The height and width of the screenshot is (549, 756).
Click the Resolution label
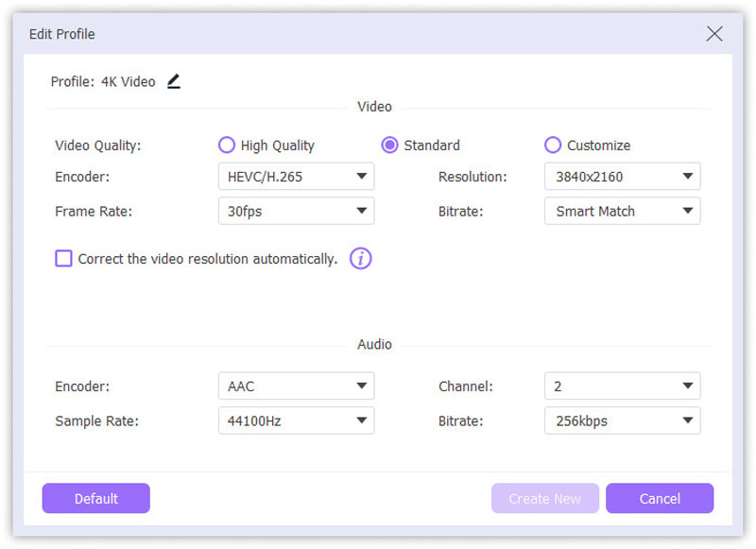pyautogui.click(x=472, y=177)
